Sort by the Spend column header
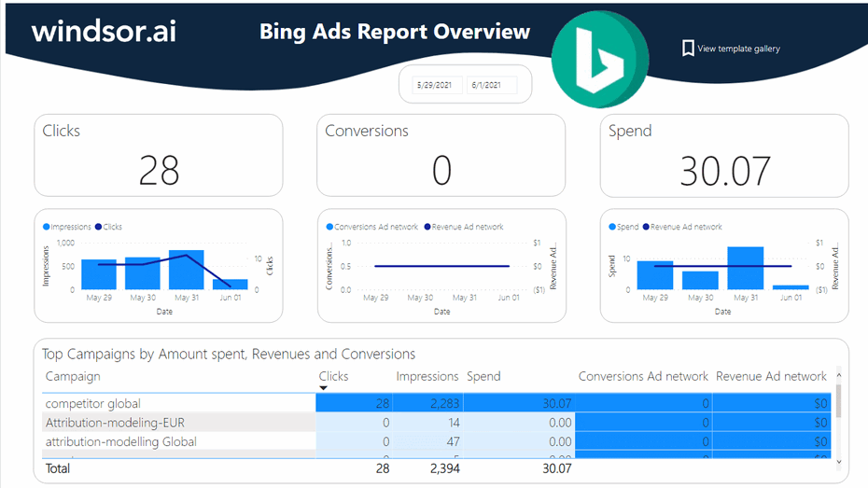Viewport: 868px width, 488px height. click(x=483, y=376)
